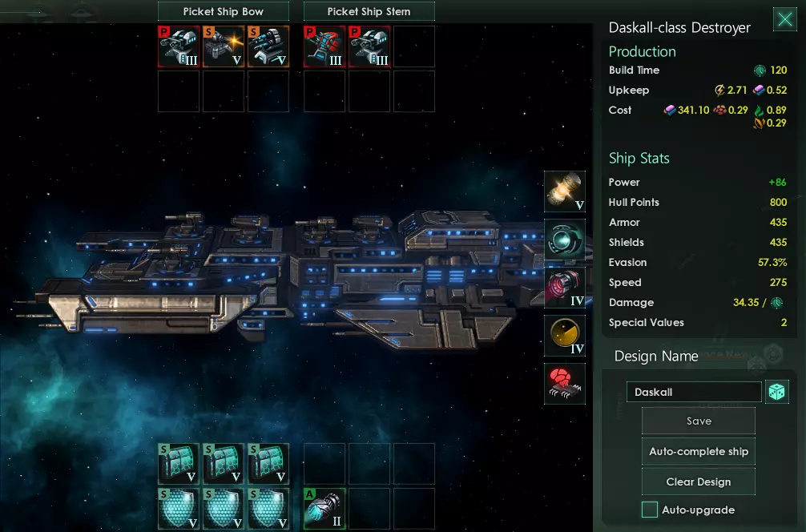Select the red brain combat computer icon

click(x=564, y=384)
